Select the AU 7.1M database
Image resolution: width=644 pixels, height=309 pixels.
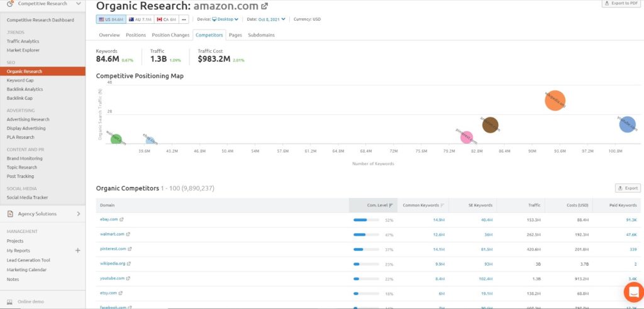coord(140,19)
